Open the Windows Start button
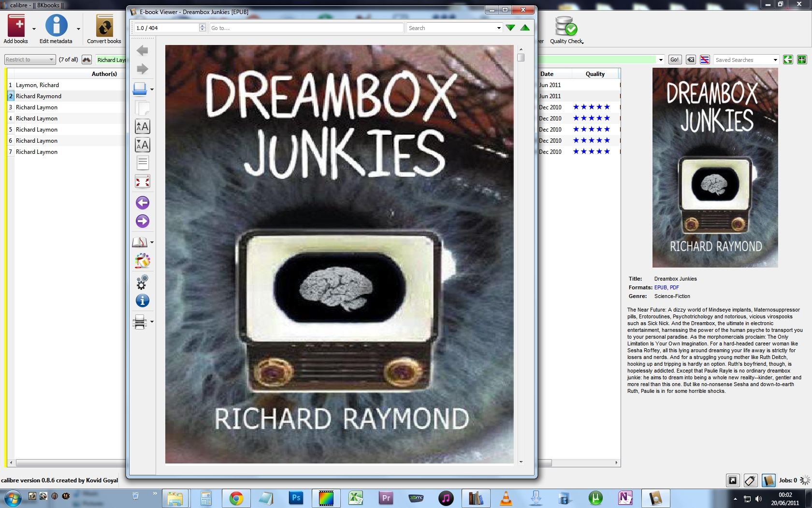This screenshot has width=812, height=508. click(13, 498)
